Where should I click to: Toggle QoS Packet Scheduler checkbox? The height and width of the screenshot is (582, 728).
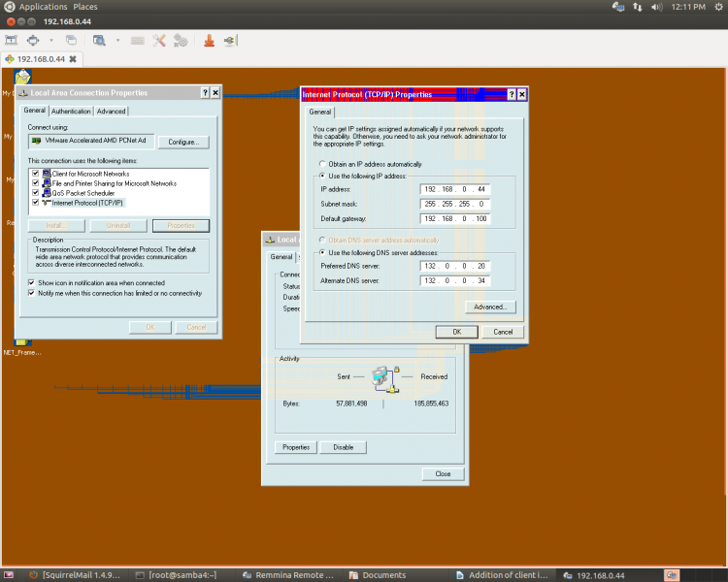click(x=35, y=193)
